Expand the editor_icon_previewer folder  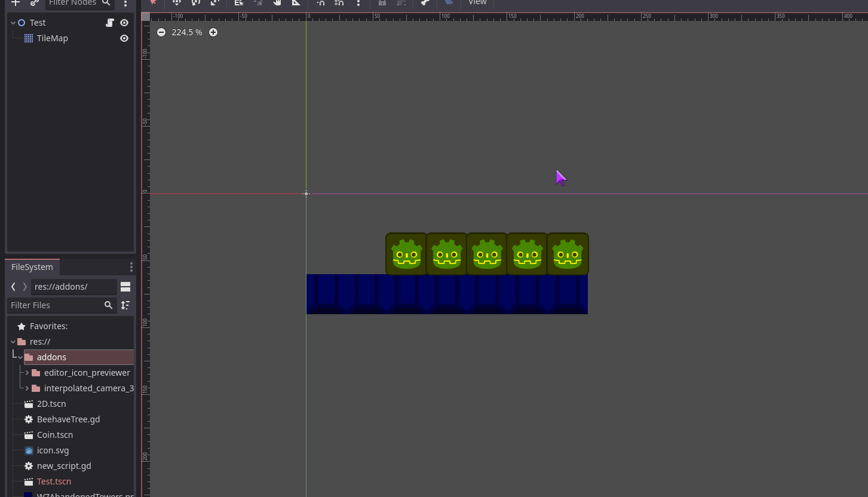click(x=26, y=372)
